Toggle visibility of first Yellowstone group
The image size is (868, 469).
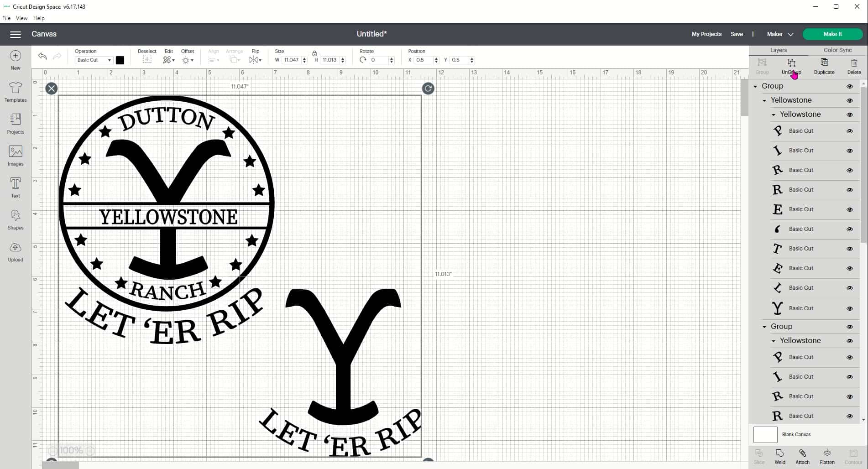coord(850,100)
